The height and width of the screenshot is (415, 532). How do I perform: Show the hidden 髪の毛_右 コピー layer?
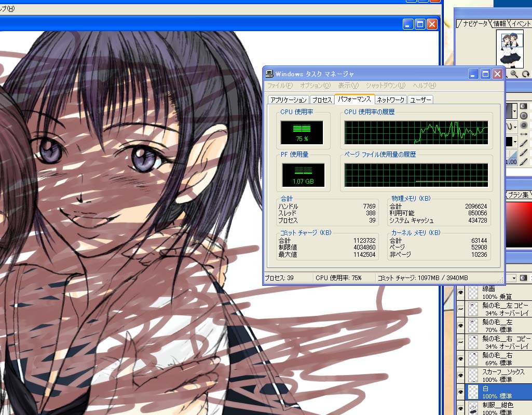pos(460,342)
